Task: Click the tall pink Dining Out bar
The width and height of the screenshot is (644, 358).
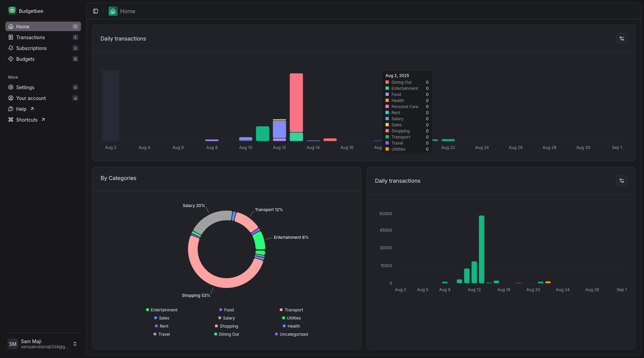Action: (x=296, y=102)
